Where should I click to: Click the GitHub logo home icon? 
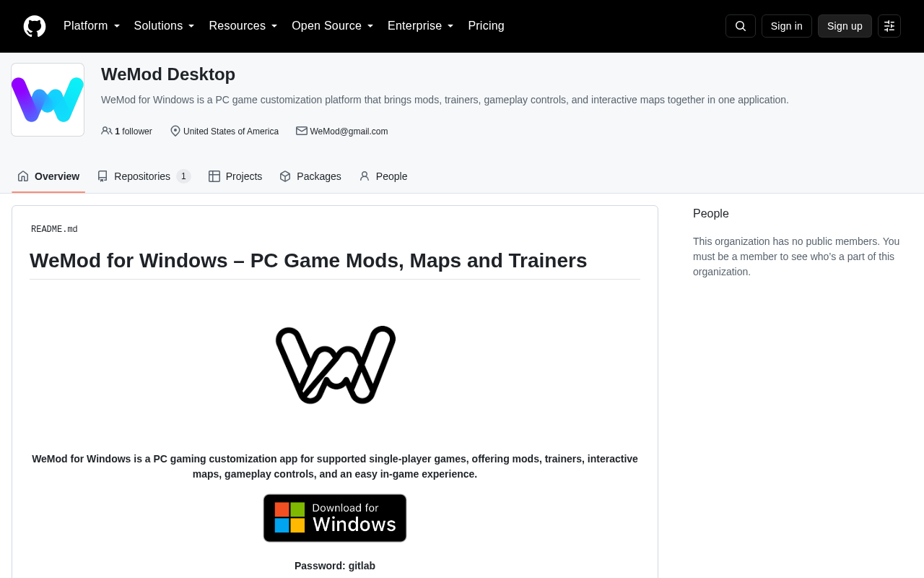tap(35, 26)
